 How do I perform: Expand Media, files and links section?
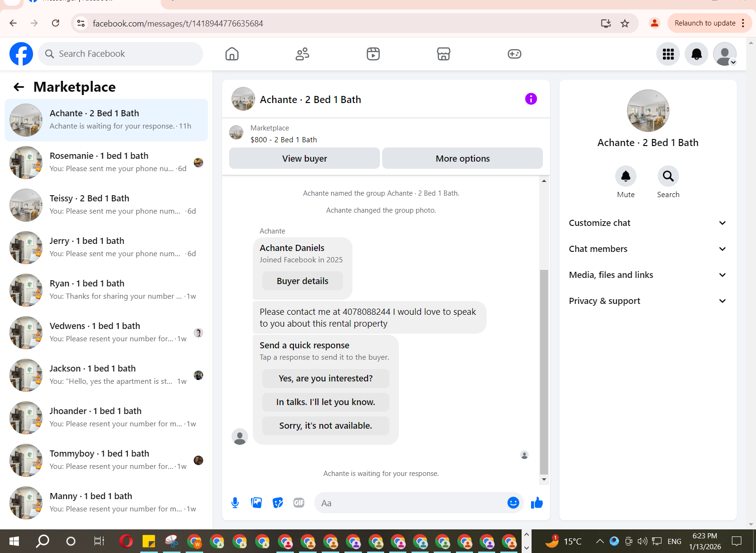[647, 275]
